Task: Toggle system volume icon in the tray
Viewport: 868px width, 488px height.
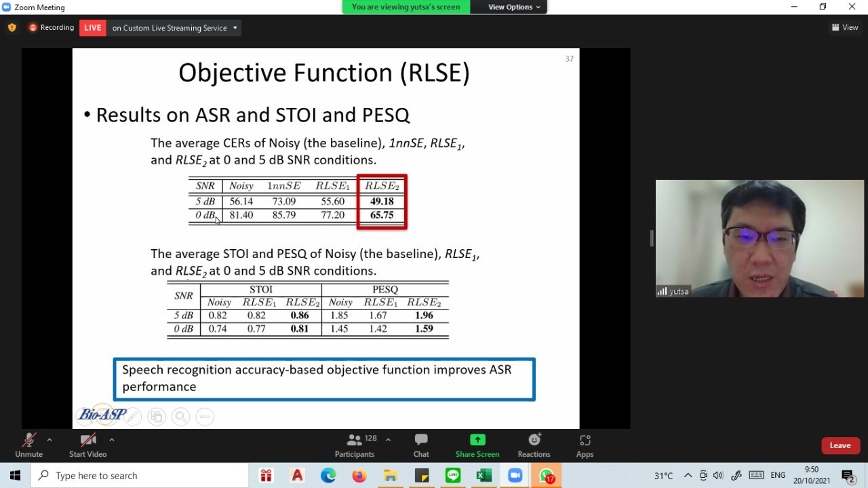Action: [719, 475]
